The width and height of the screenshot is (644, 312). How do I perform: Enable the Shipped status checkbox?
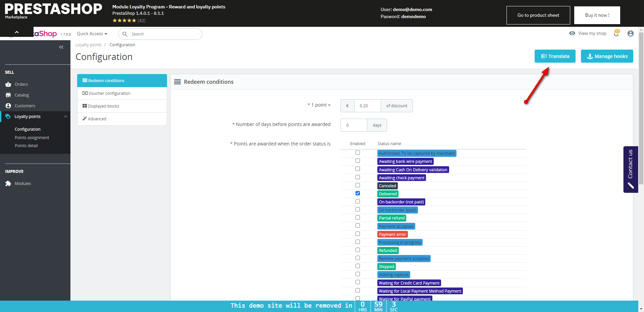[358, 266]
